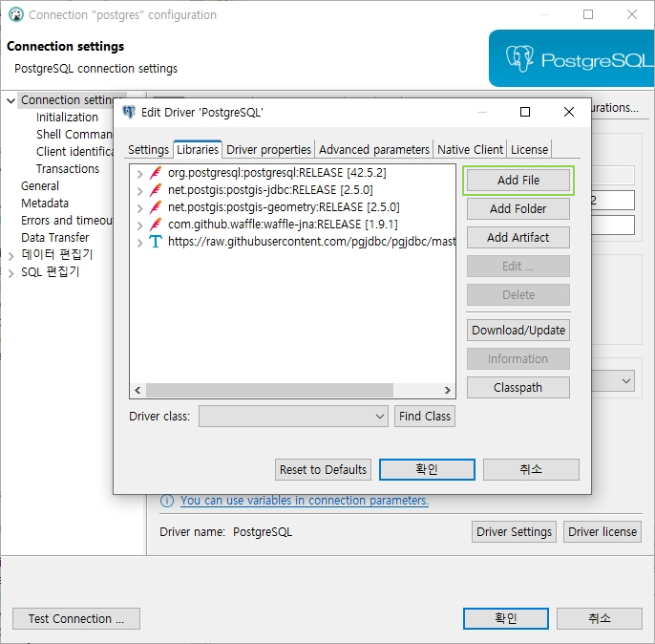Click the library list scroll-left arrow
Viewport: 655px width, 644px height.
point(137,391)
